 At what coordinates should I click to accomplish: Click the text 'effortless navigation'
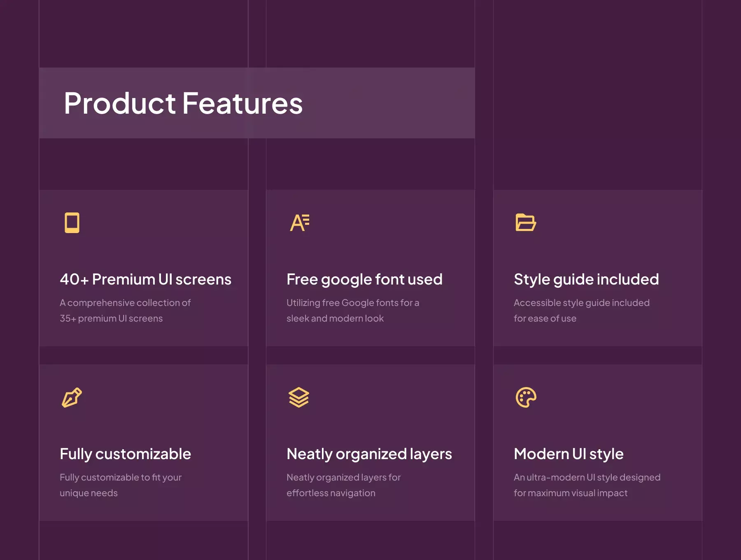click(331, 493)
